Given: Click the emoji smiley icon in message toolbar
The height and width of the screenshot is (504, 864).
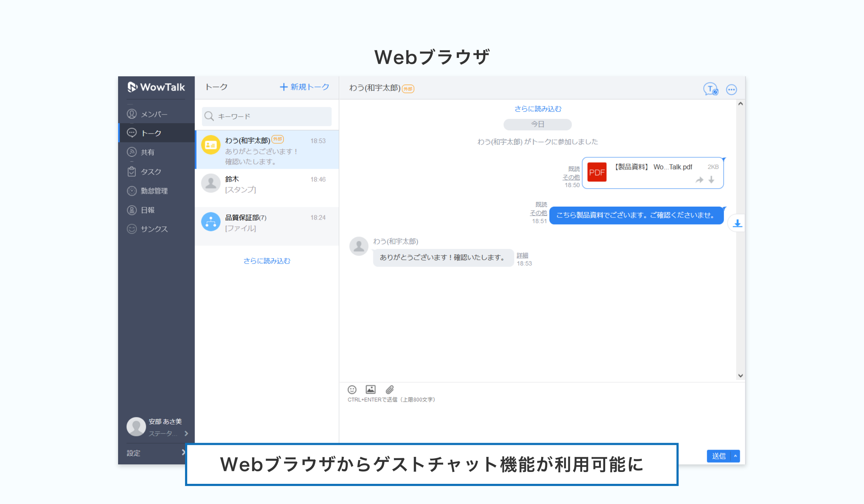Looking at the screenshot, I should (352, 390).
